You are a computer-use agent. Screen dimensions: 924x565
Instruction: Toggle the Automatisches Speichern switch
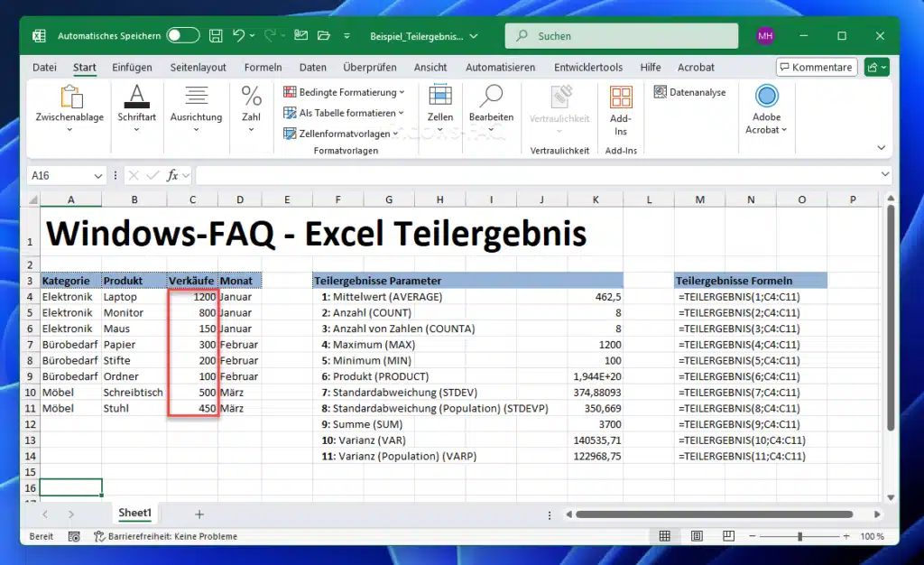coord(183,35)
